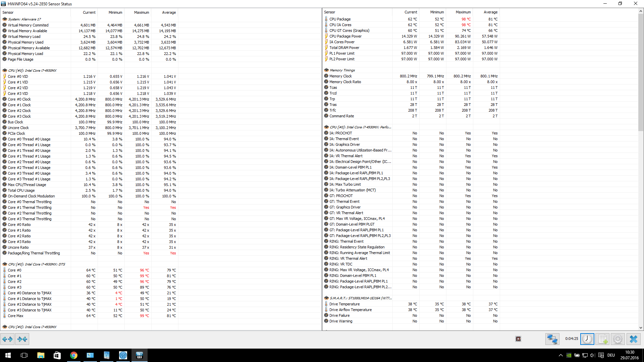Select the Core #1 Thermal Throttling row

click(x=89, y=207)
